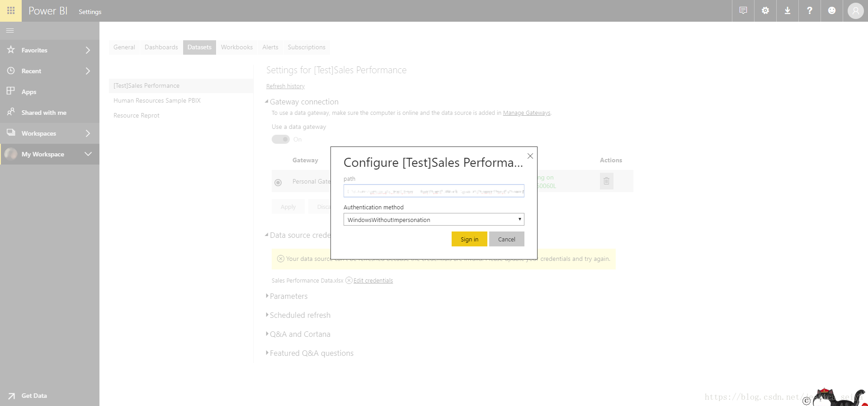Delete gateway using trash icon
The width and height of the screenshot is (868, 406).
click(x=606, y=181)
